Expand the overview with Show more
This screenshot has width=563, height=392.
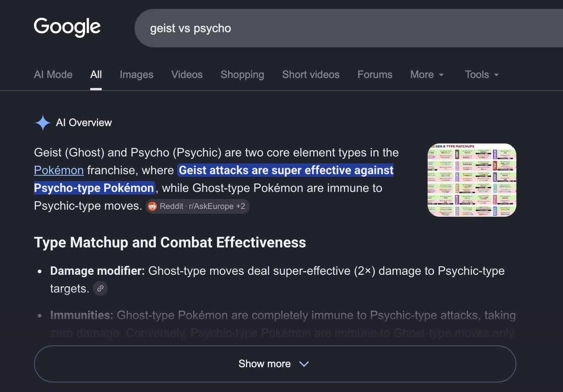click(x=275, y=364)
